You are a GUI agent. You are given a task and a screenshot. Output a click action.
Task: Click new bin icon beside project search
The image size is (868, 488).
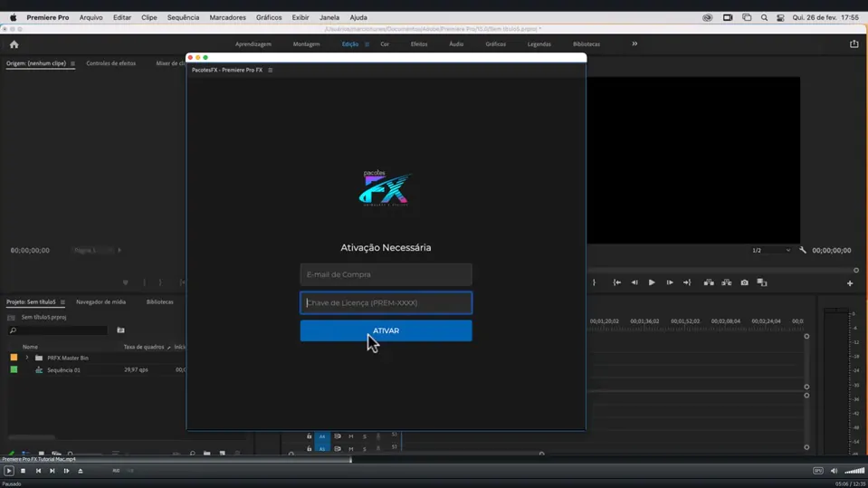(x=120, y=330)
